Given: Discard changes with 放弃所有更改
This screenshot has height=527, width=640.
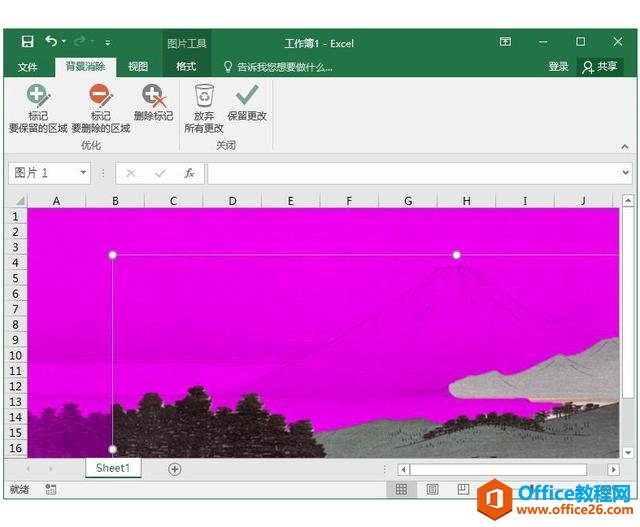Looking at the screenshot, I should pos(204,109).
